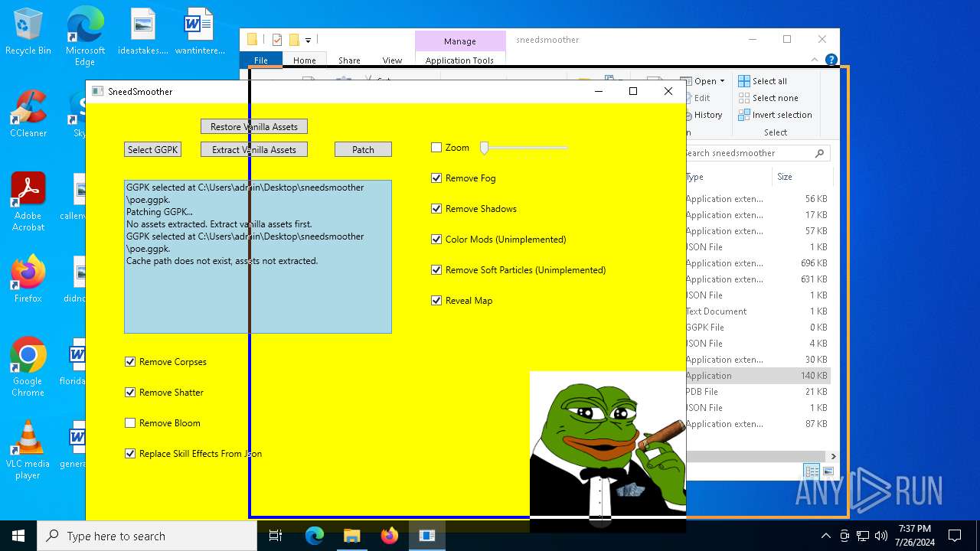The height and width of the screenshot is (551, 980).
Task: Switch to the Share ribbon tab
Action: tap(349, 60)
